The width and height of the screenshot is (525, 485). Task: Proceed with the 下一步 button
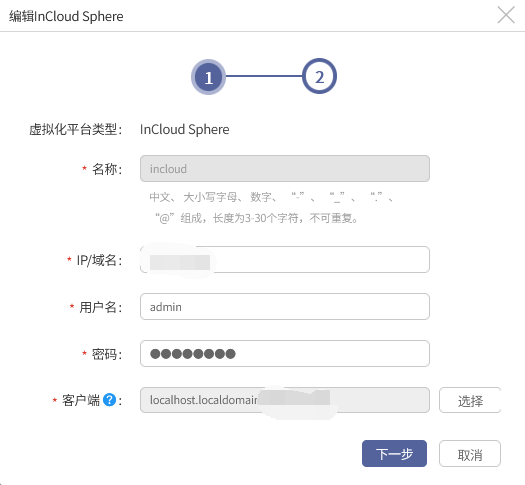[394, 454]
